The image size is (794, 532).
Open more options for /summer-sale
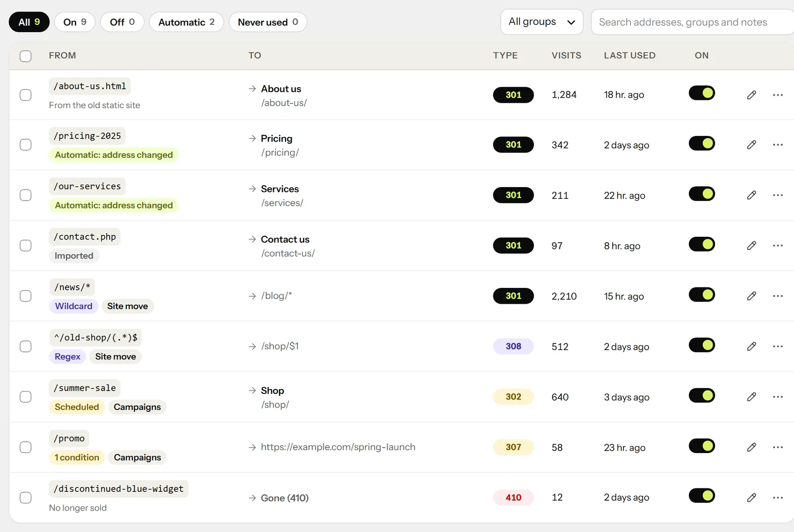pyautogui.click(x=778, y=397)
